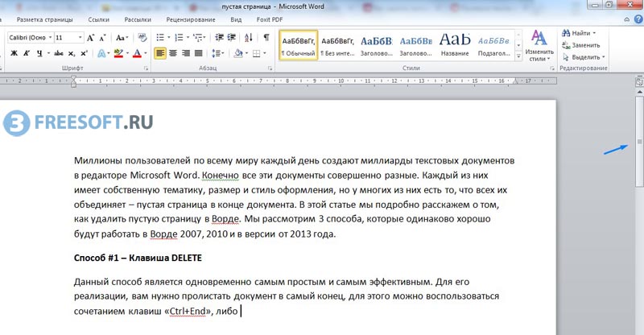Toggle bold Ж formatting
This screenshot has width=644, height=335.
[14, 53]
